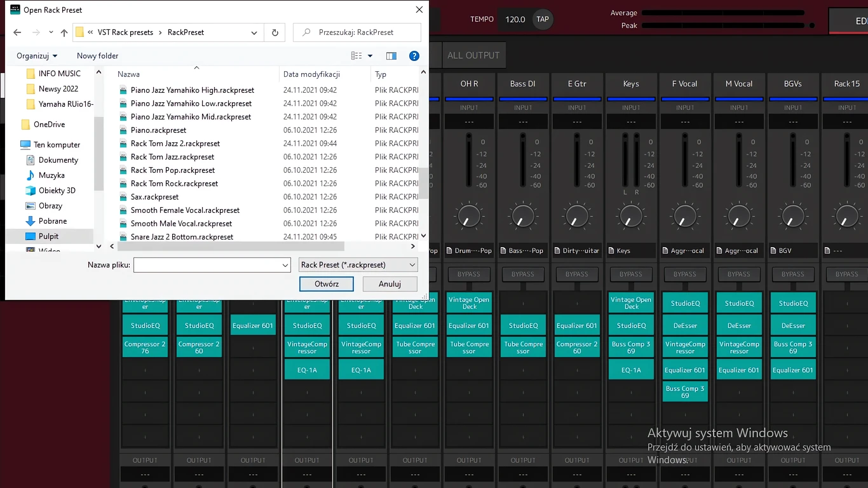The image size is (868, 488).
Task: Toggle BYPASS on E Gtr rack
Action: point(577,274)
